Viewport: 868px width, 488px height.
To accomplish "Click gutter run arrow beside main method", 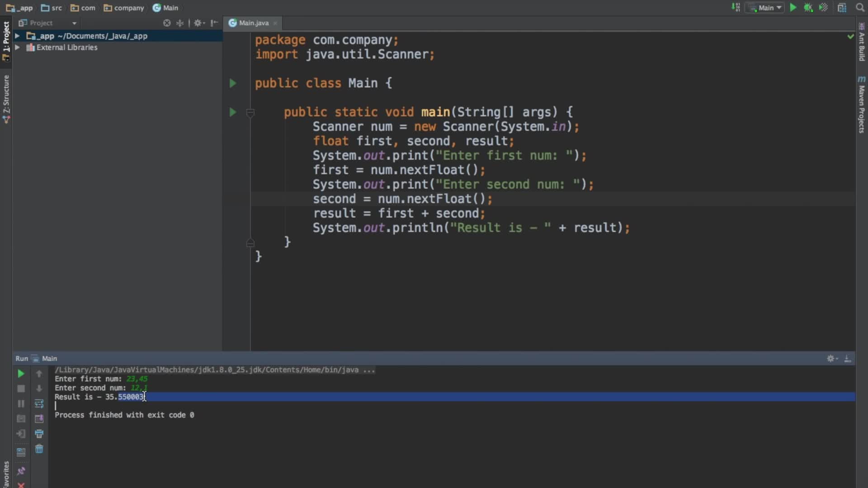I will pos(233,112).
